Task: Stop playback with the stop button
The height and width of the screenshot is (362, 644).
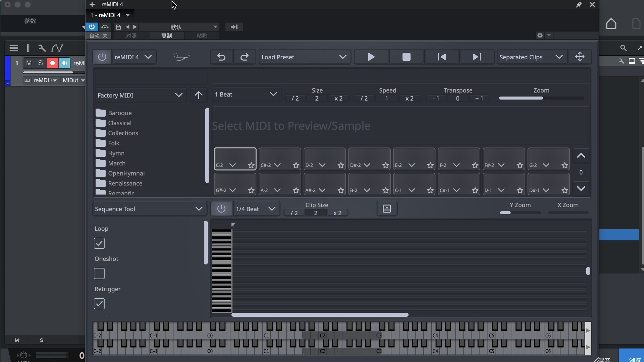Action: pyautogui.click(x=406, y=57)
